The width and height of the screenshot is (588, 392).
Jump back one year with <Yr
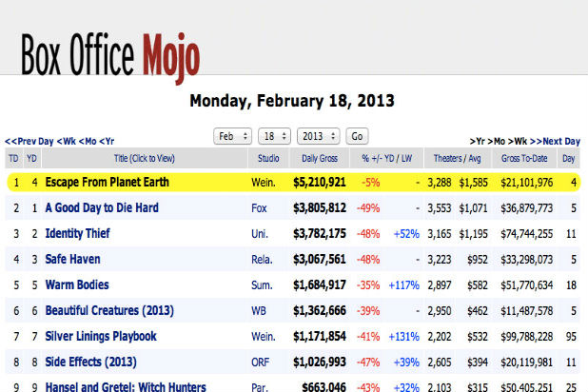108,141
